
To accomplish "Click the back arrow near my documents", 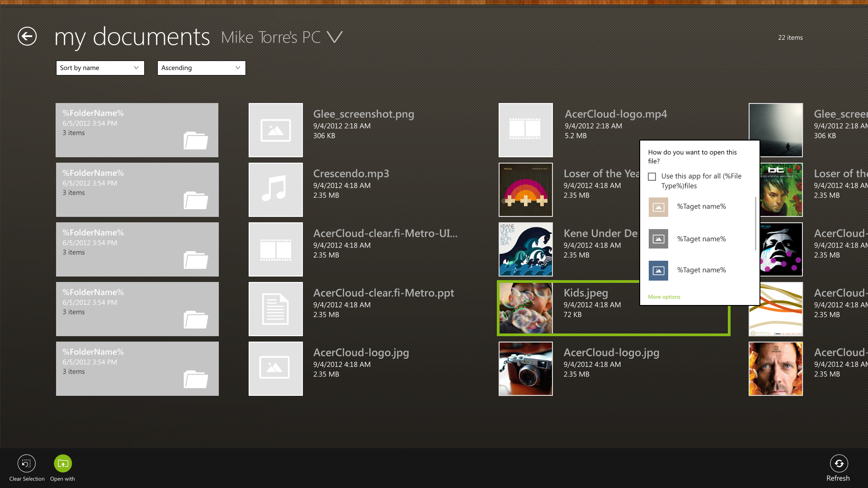I will pos(27,37).
